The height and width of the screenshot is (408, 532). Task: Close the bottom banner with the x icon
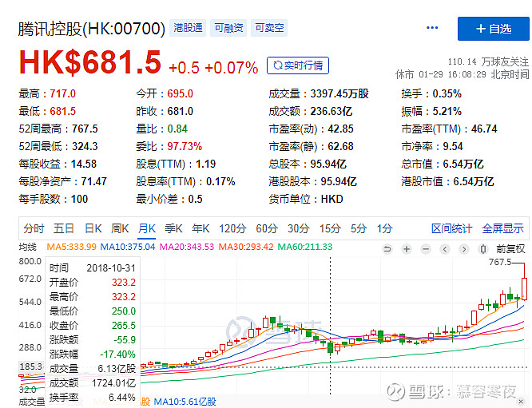click(x=521, y=402)
